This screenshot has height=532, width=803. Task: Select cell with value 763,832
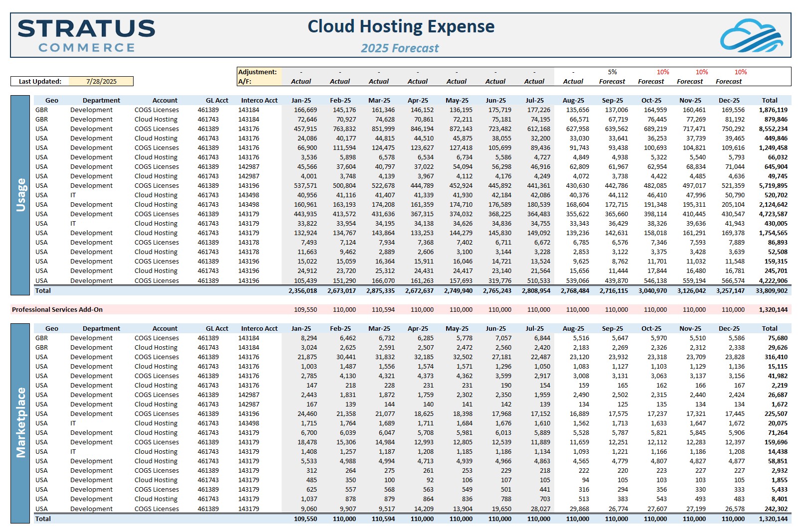tap(344, 129)
